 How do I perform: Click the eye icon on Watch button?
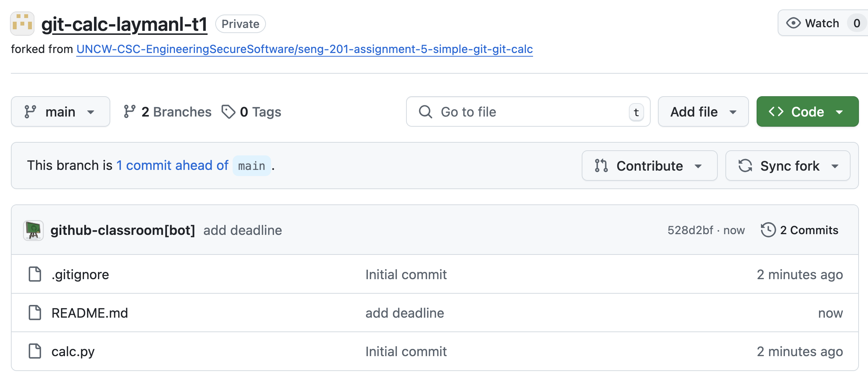793,23
